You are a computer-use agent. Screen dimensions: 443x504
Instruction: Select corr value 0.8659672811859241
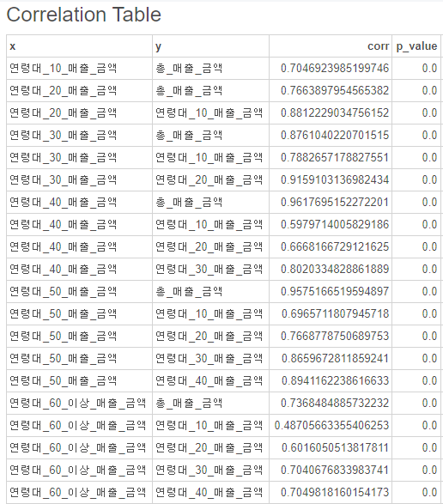click(336, 359)
